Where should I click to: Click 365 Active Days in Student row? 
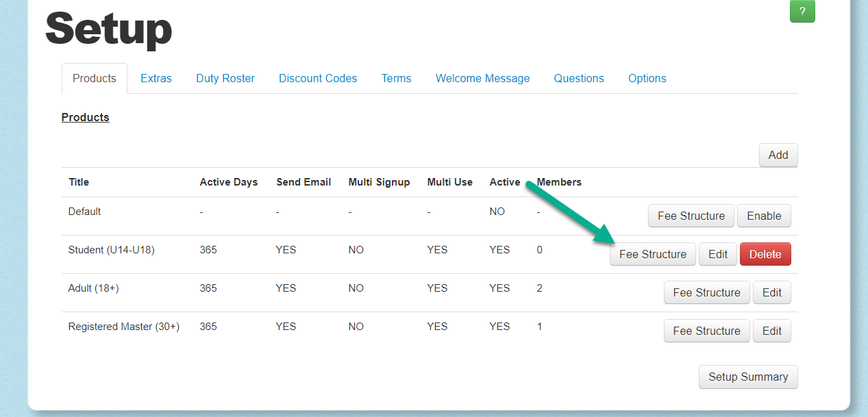point(208,250)
